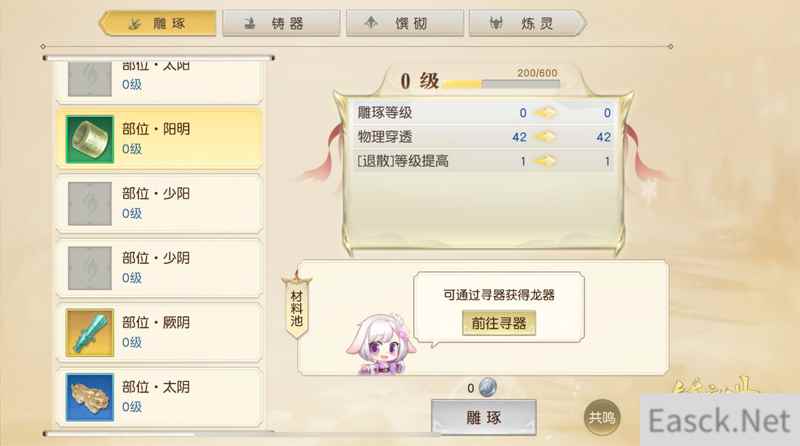Open the 炼灵 tab
Screen dimensions: 800x446
[528, 23]
